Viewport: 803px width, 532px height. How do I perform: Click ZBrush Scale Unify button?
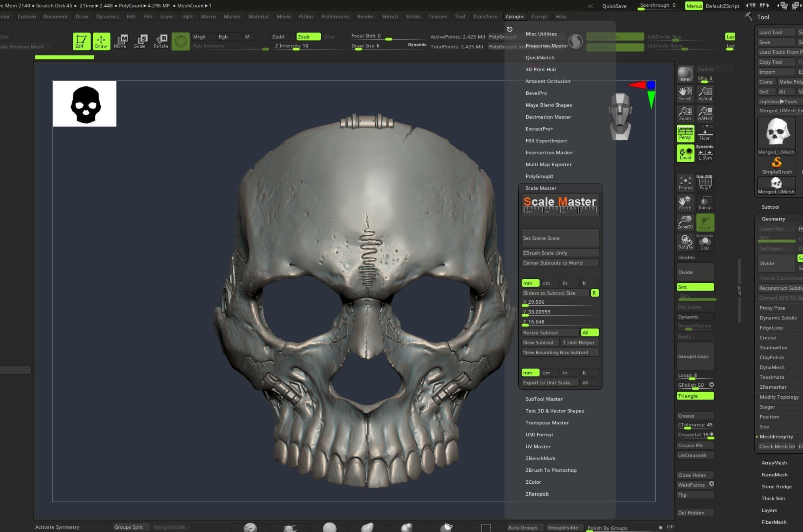560,253
